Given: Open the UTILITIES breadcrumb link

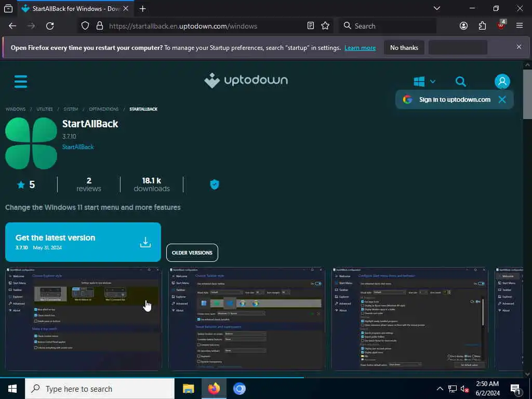Looking at the screenshot, I should [45, 109].
